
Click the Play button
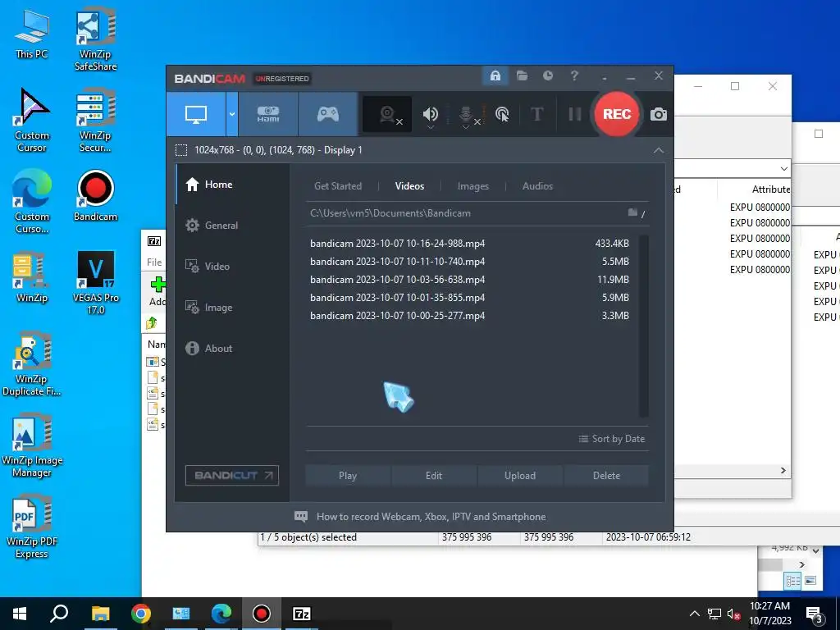[348, 476]
